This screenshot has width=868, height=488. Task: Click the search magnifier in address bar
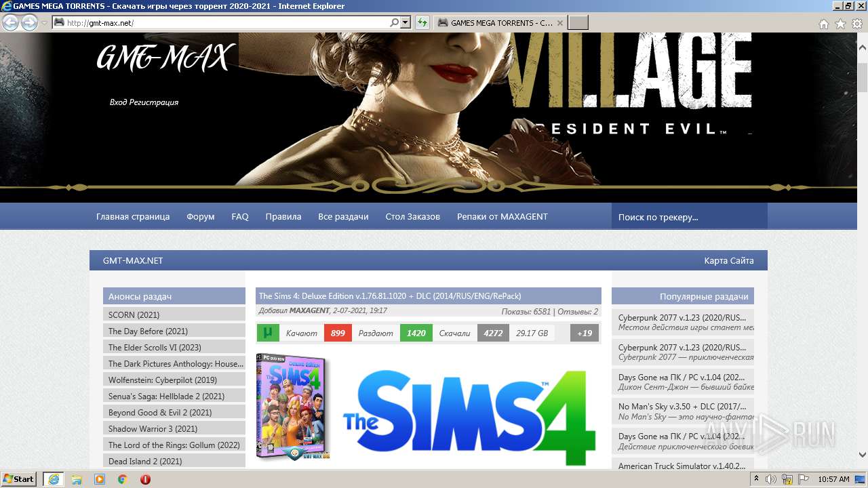click(x=395, y=22)
